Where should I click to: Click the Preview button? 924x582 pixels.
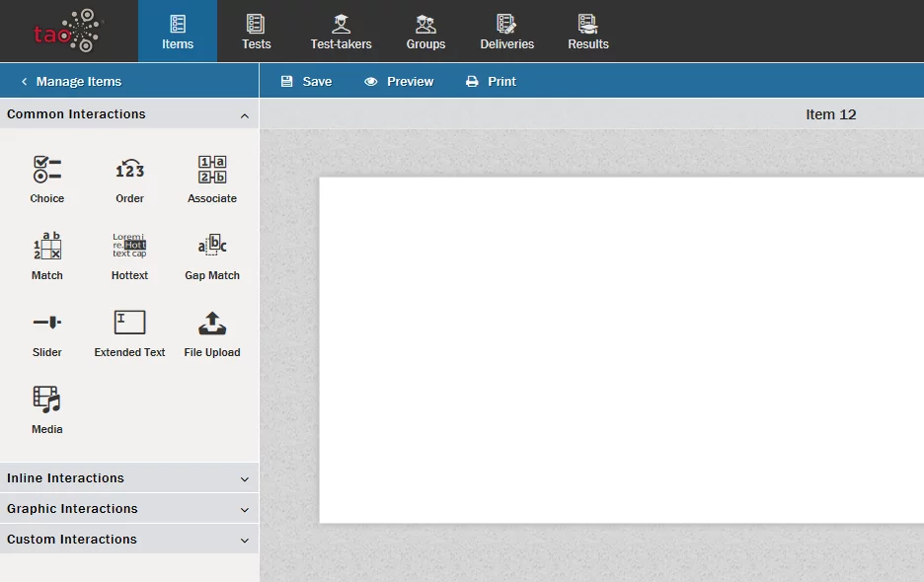pyautogui.click(x=399, y=82)
